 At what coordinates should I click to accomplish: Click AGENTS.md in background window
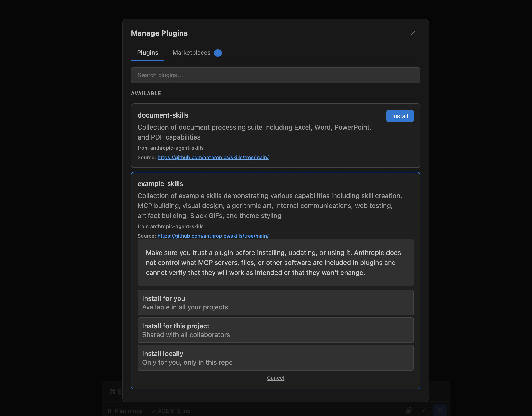[x=170, y=411]
